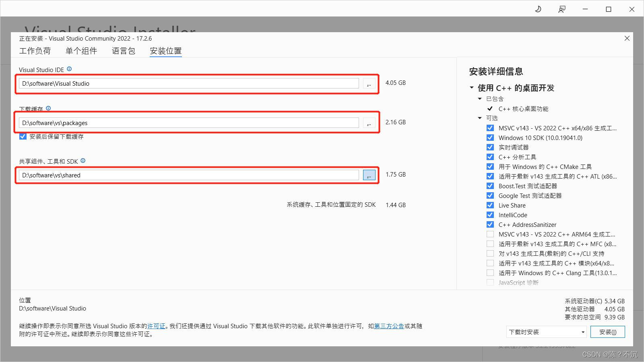Click 系统缓存、工具和位置固定的 SDK text
The height and width of the screenshot is (362, 644).
pos(331,205)
